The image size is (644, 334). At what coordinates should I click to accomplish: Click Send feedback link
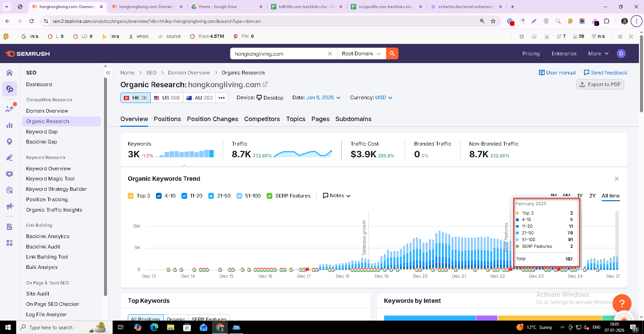(605, 73)
